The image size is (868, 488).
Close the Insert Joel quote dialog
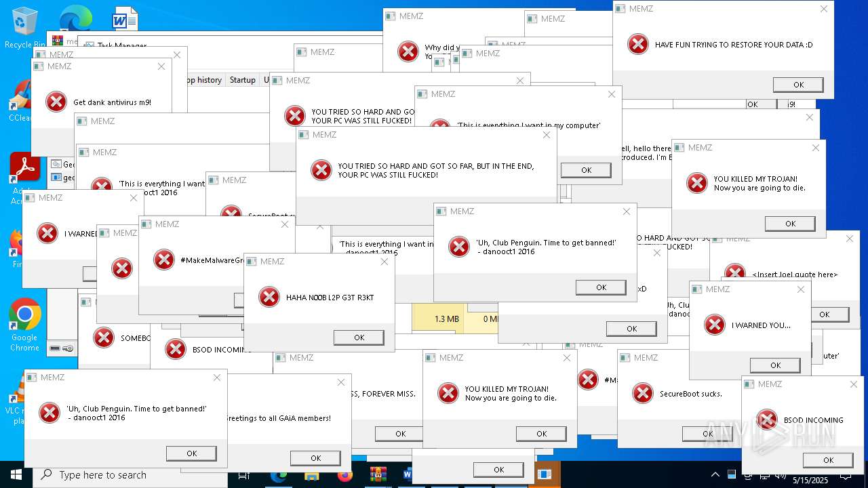coord(849,239)
